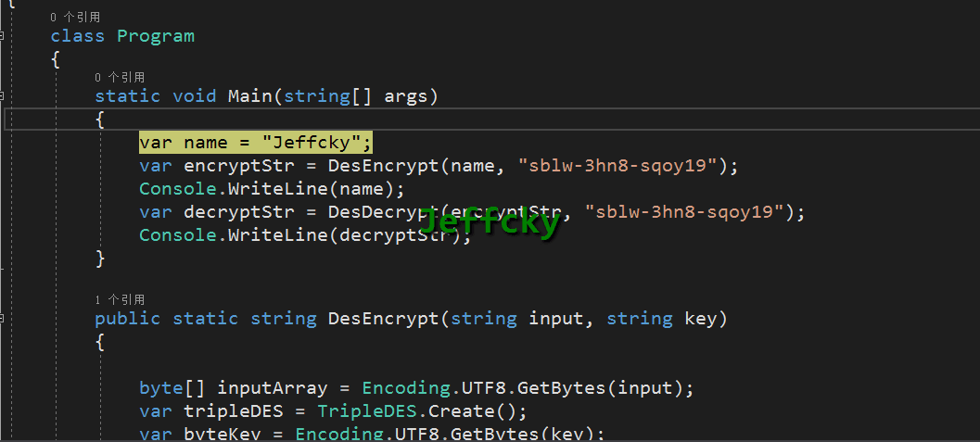The image size is (980, 442).
Task: Click the second "sblw-3hn8-sqoy19" key string
Action: (x=685, y=212)
